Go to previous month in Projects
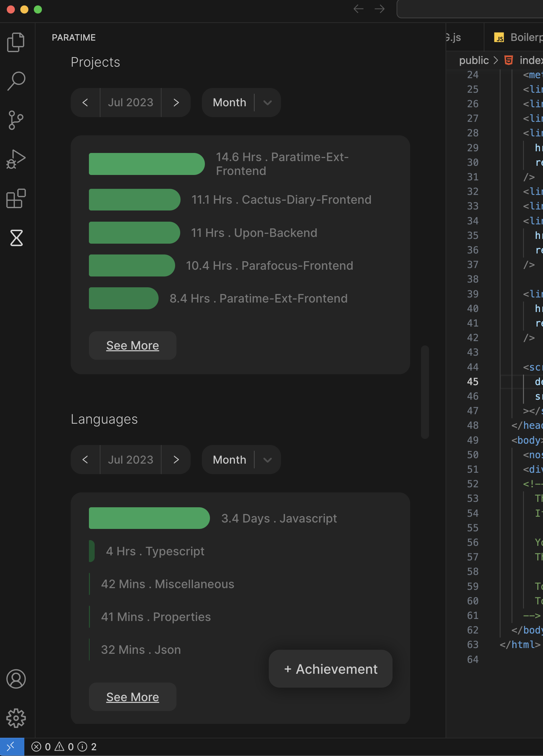This screenshot has width=543, height=756. point(85,103)
